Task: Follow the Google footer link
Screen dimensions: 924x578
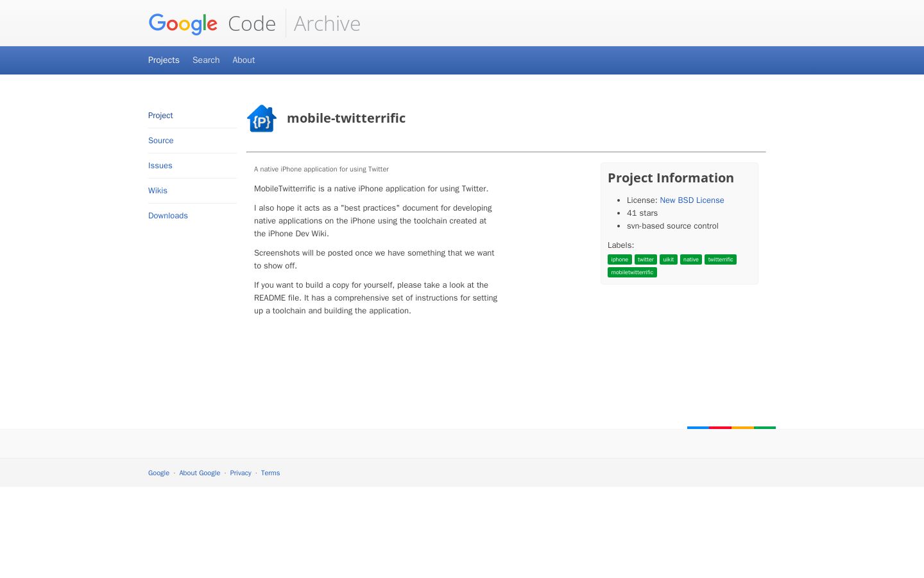Action: click(x=158, y=473)
